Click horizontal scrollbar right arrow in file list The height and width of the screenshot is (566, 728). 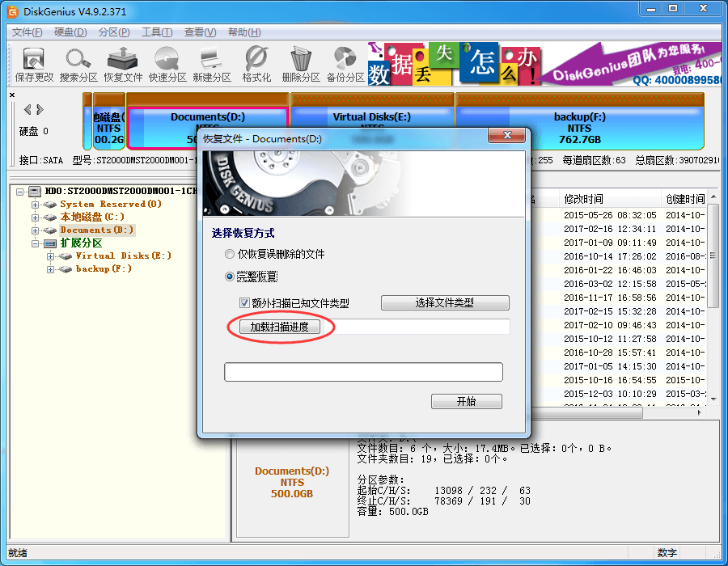tap(699, 412)
